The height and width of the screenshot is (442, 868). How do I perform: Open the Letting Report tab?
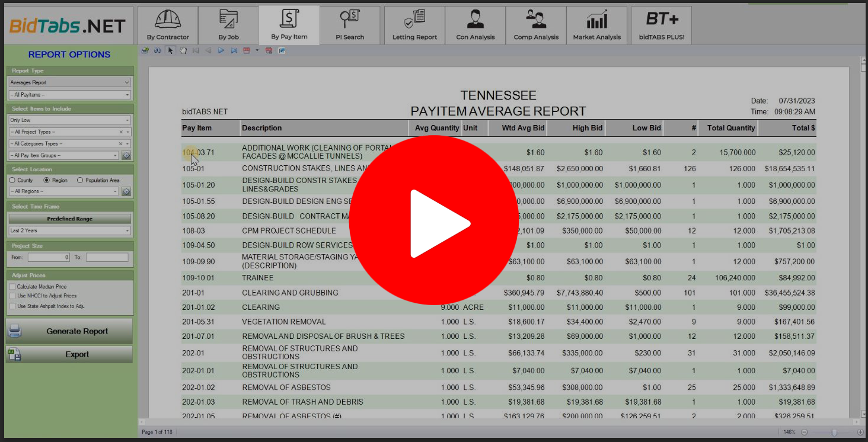point(414,25)
